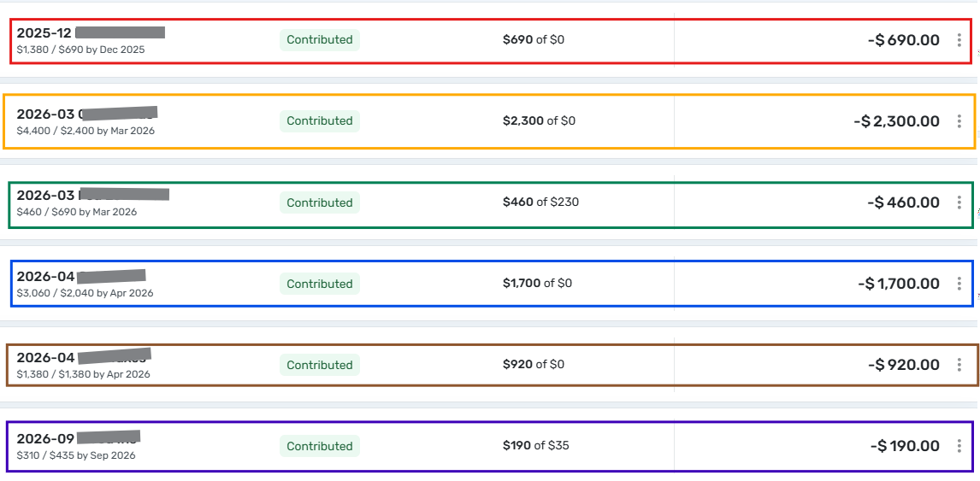Click the "$190 of $35" contribution amount
Image resolution: width=980 pixels, height=481 pixels.
pyautogui.click(x=535, y=445)
